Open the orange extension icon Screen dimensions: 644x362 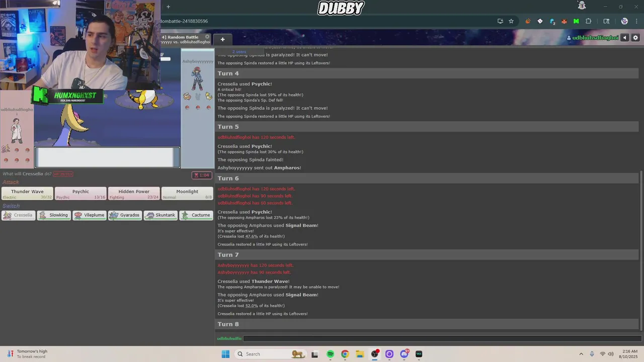[528, 21]
